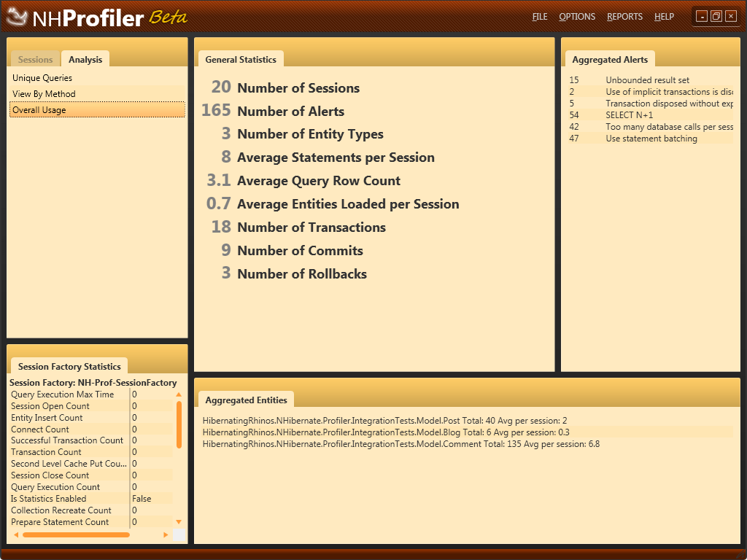
Task: Select the Transaction disposed alert row
Action: click(x=651, y=104)
